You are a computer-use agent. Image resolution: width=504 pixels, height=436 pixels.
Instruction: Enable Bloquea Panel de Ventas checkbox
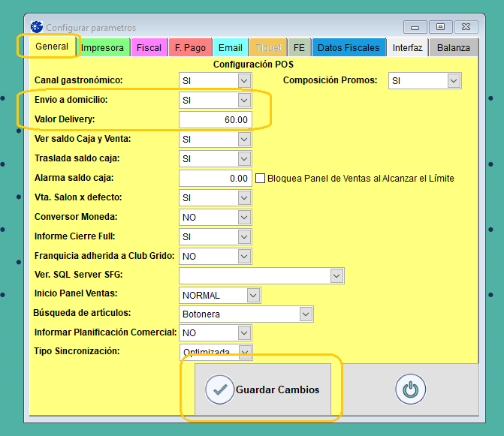tap(261, 179)
